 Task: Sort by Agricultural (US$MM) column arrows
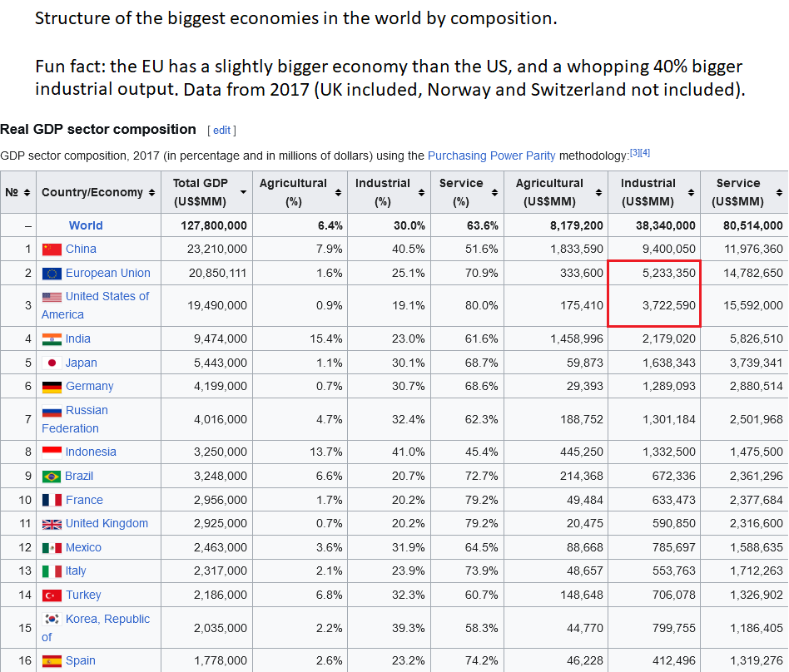tap(598, 193)
